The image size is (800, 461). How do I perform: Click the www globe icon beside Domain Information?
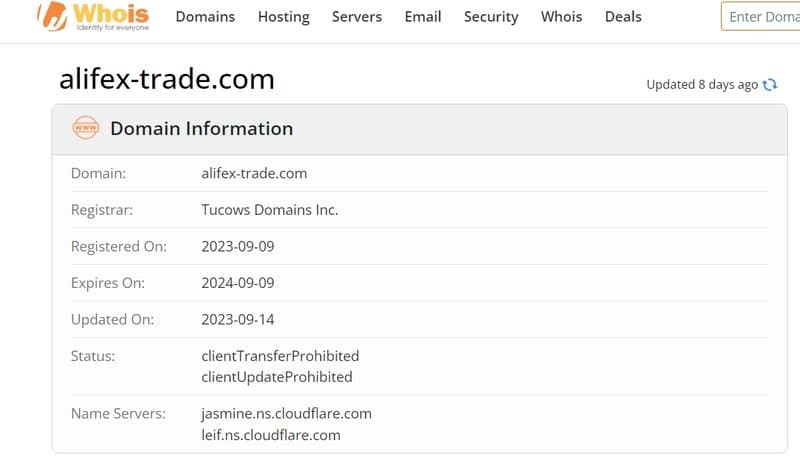coord(85,128)
